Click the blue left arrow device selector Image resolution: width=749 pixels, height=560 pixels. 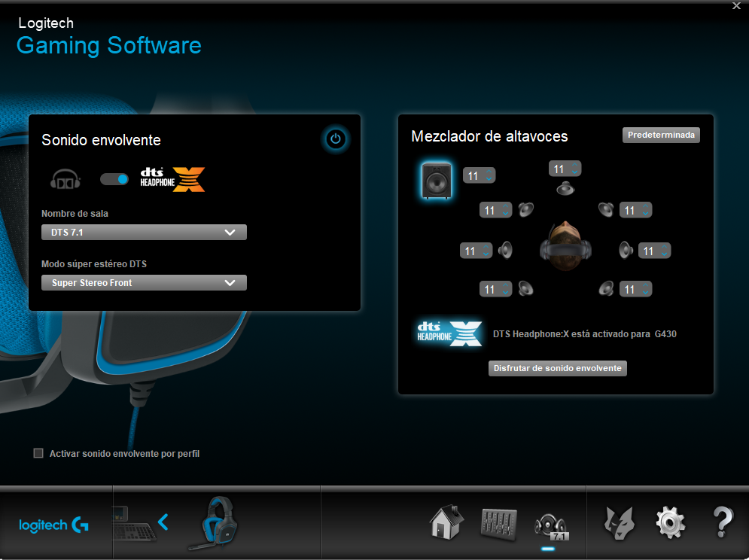click(x=163, y=522)
